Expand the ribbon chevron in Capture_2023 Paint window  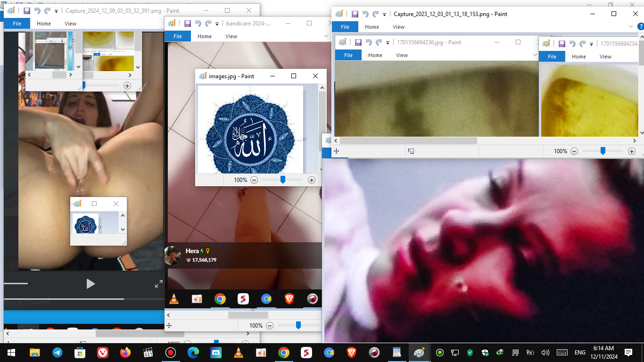point(631,27)
